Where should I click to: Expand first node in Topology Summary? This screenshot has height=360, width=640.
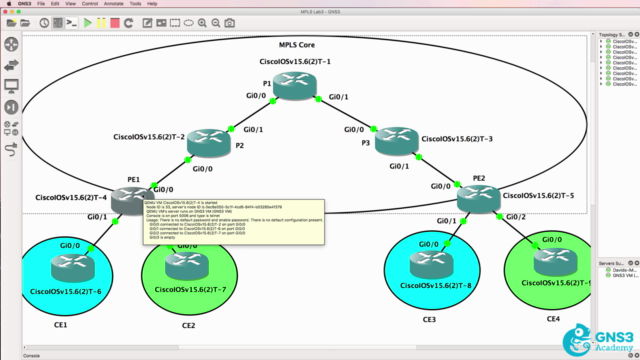click(x=601, y=41)
